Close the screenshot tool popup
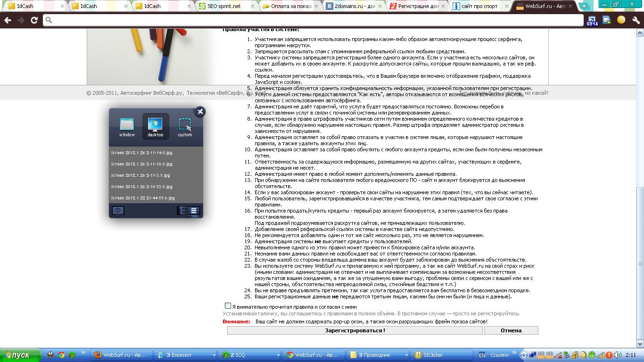 (200, 112)
